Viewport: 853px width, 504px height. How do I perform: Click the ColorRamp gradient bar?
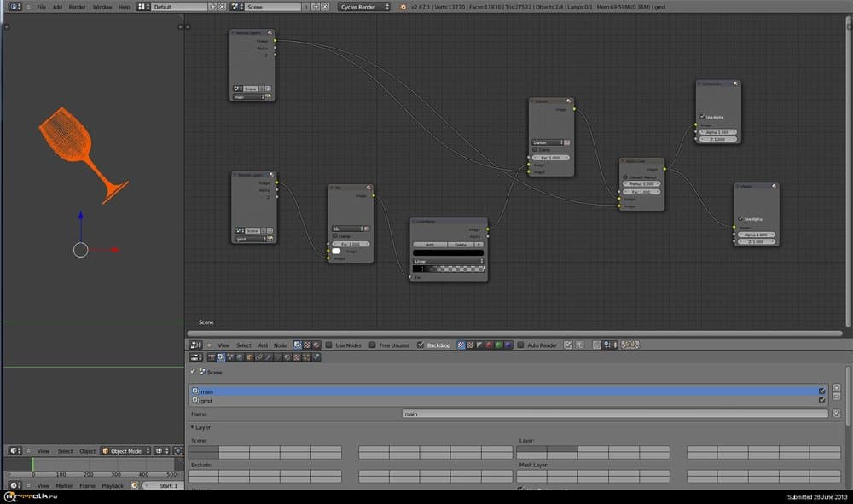pyautogui.click(x=448, y=269)
